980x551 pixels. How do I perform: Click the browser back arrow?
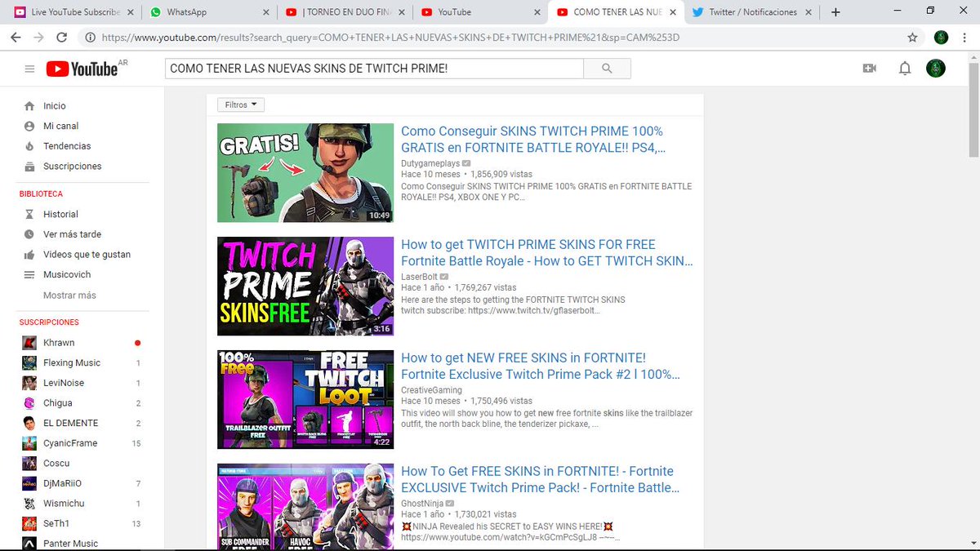pyautogui.click(x=16, y=38)
